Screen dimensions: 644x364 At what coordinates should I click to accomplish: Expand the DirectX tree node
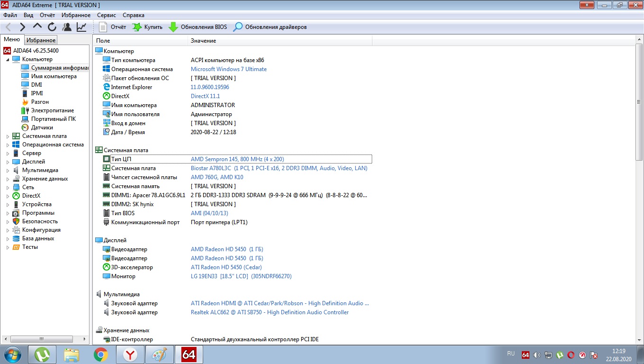8,196
